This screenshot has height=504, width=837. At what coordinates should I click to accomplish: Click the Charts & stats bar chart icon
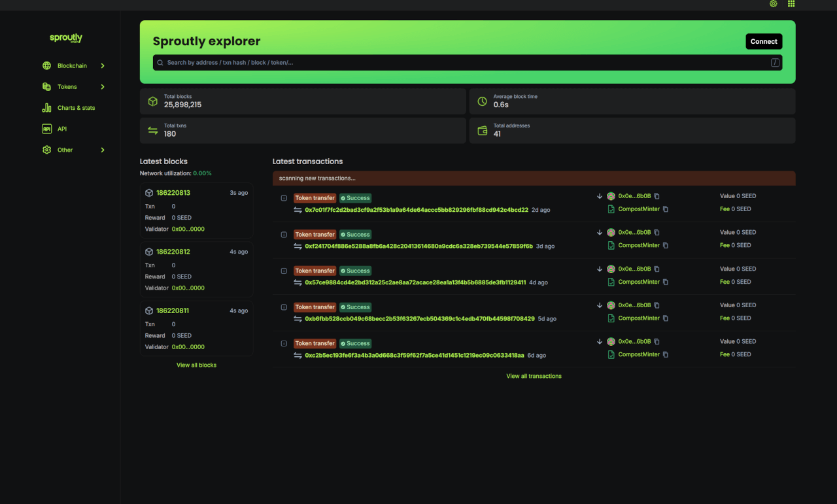point(46,108)
